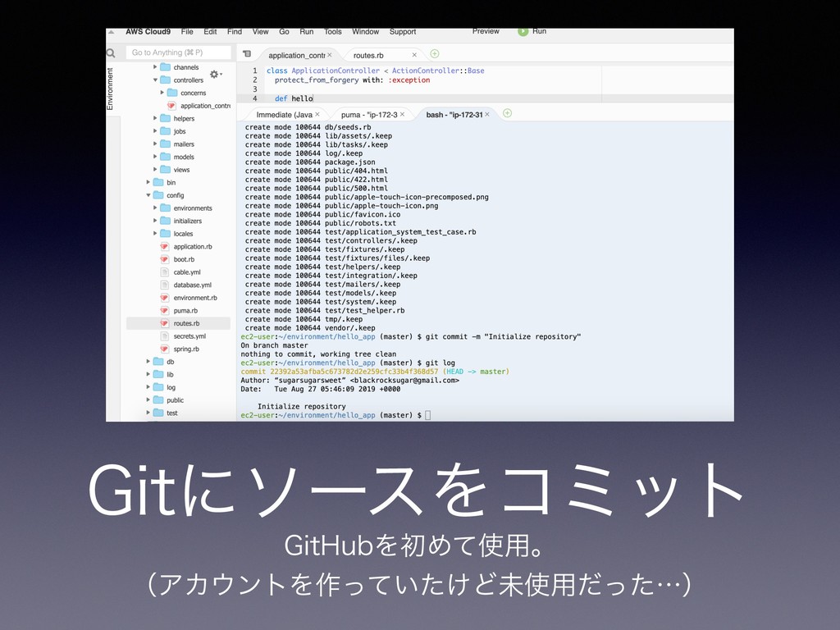Click the secrets.yml file icon
Image resolution: width=840 pixels, height=630 pixels.
pos(165,337)
